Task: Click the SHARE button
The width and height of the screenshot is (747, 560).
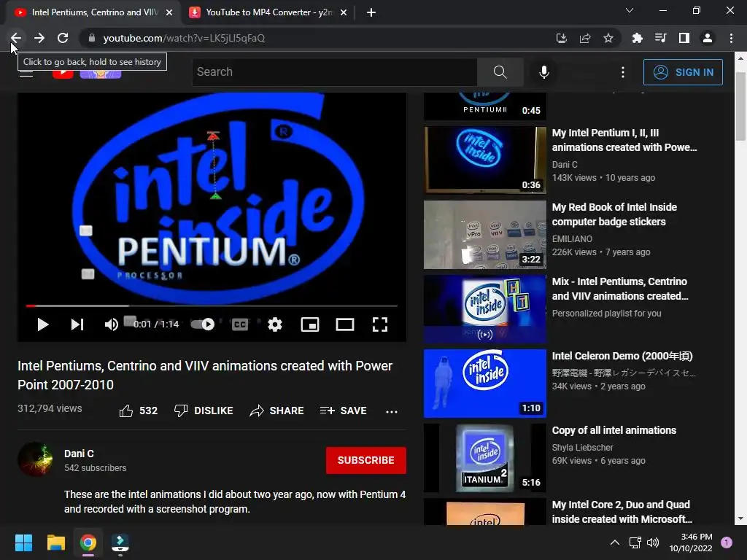Action: (276, 411)
